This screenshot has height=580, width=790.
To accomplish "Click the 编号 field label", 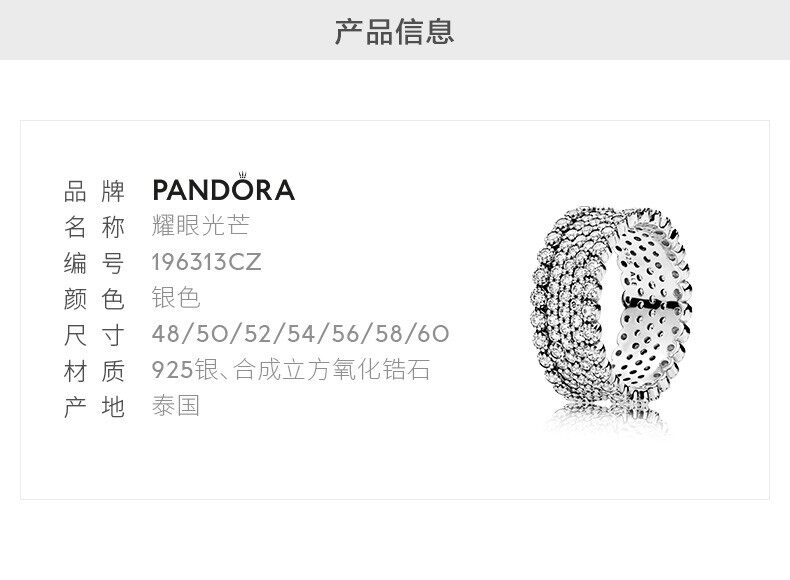I will 94,264.
